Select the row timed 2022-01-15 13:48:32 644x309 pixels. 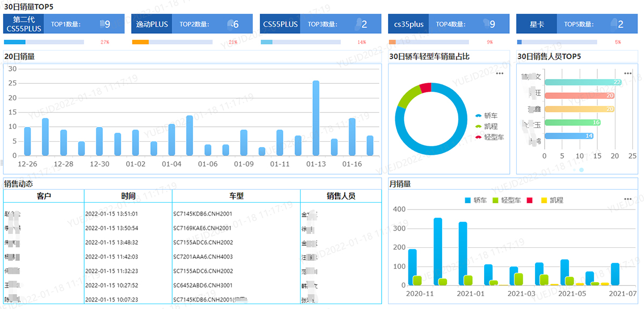(x=193, y=242)
